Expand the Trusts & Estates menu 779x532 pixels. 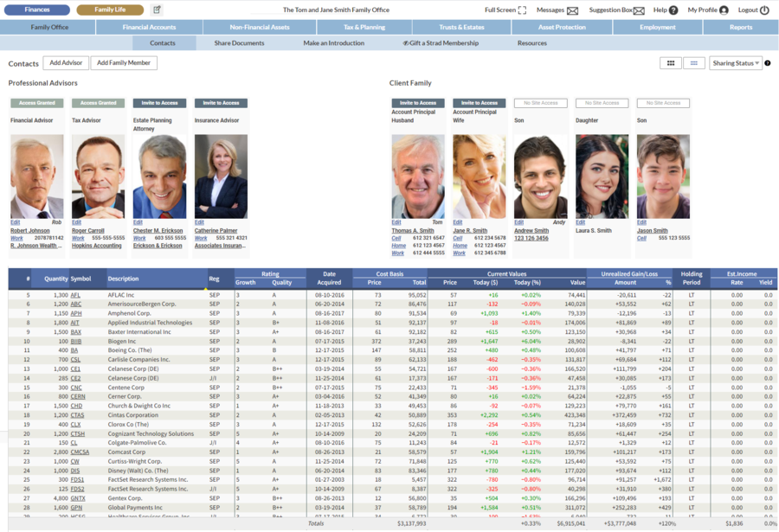pos(461,27)
